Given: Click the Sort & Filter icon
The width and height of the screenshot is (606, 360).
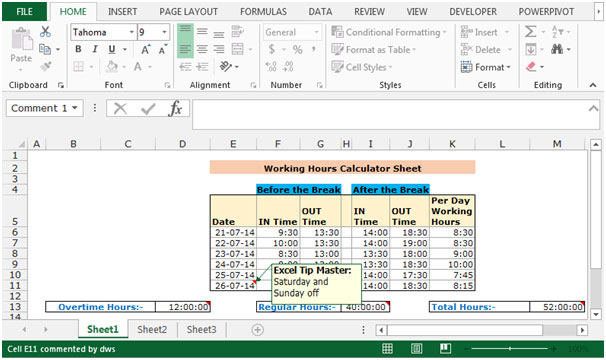Looking at the screenshot, I should pos(558,31).
